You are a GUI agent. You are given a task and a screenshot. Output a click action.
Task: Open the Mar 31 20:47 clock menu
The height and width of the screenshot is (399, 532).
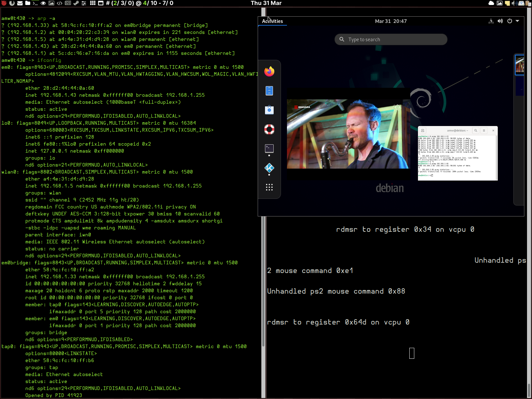391,21
